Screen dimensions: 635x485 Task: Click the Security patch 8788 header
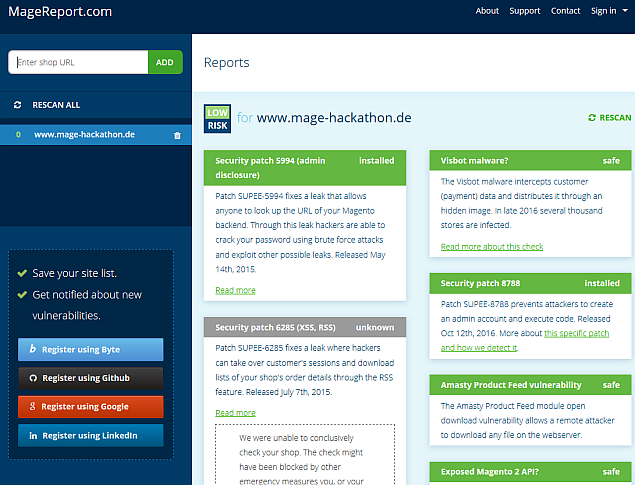530,283
